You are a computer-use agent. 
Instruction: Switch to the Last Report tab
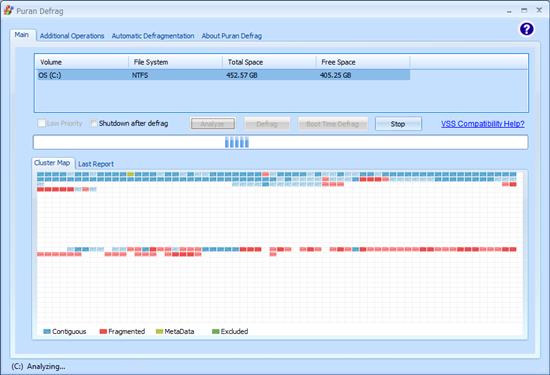(96, 164)
